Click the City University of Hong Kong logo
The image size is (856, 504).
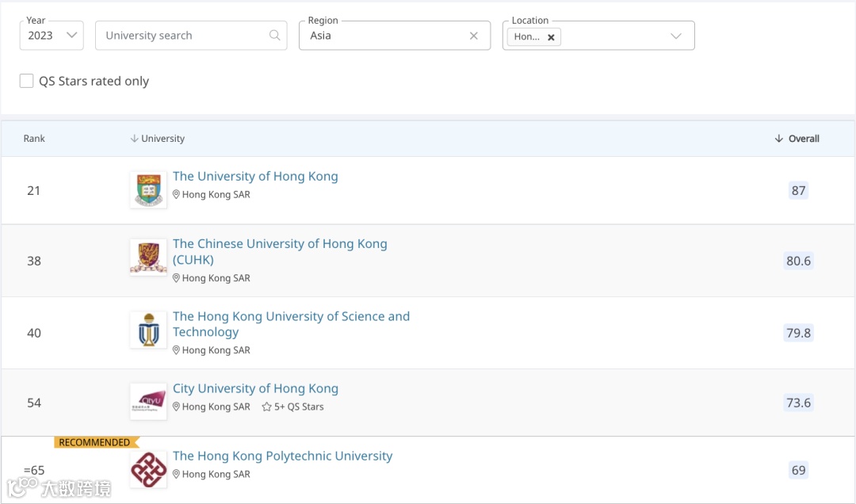(x=148, y=401)
